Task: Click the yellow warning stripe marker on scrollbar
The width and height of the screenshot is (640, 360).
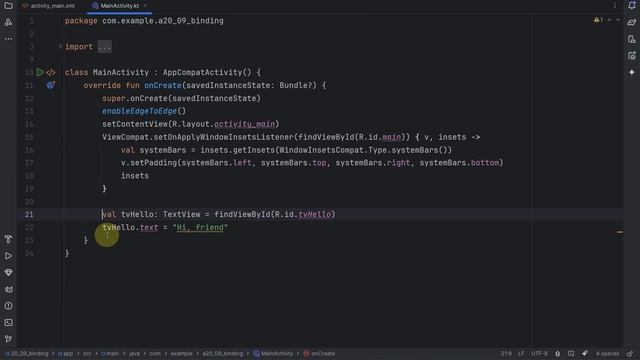Action: coord(620,232)
